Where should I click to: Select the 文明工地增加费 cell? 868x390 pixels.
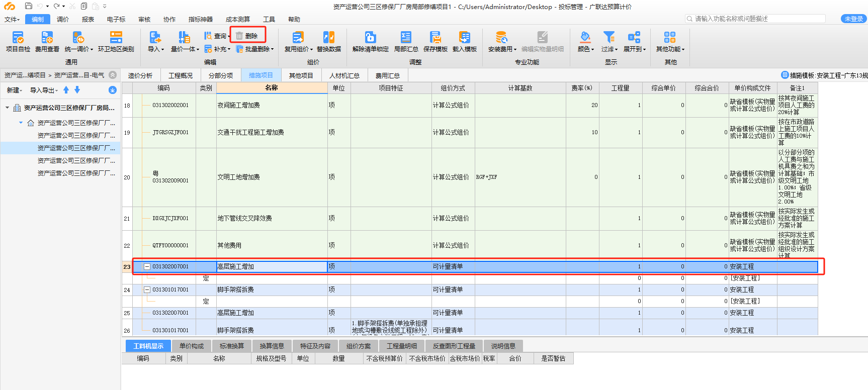coord(272,177)
